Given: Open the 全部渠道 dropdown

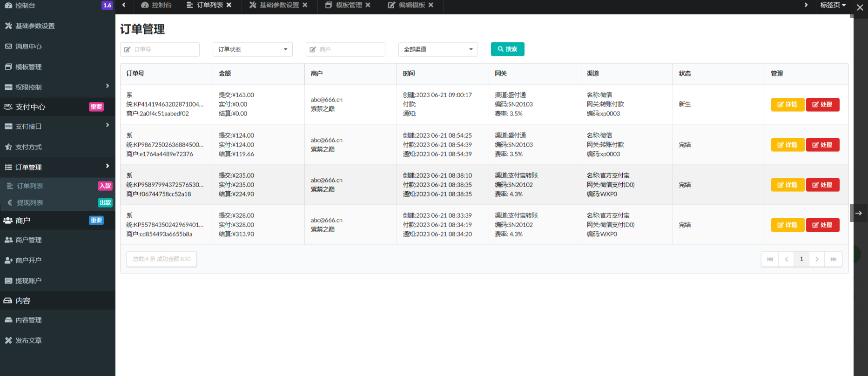Looking at the screenshot, I should [x=438, y=49].
